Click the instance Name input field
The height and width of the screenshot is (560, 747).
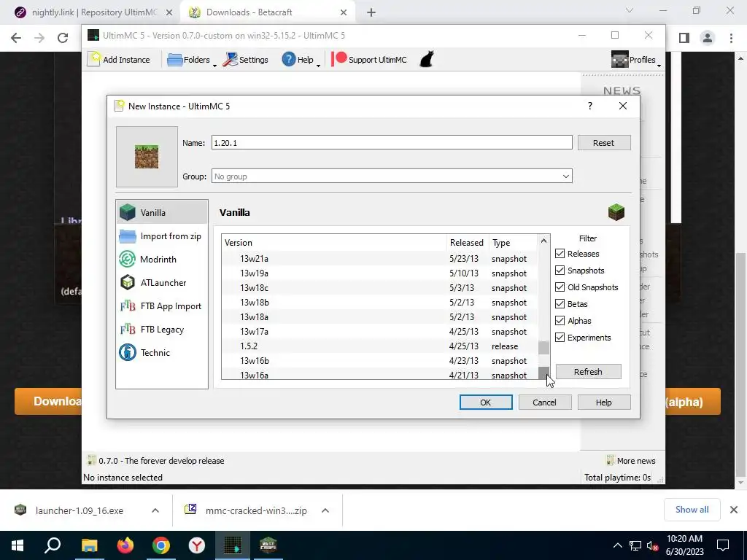[392, 142]
